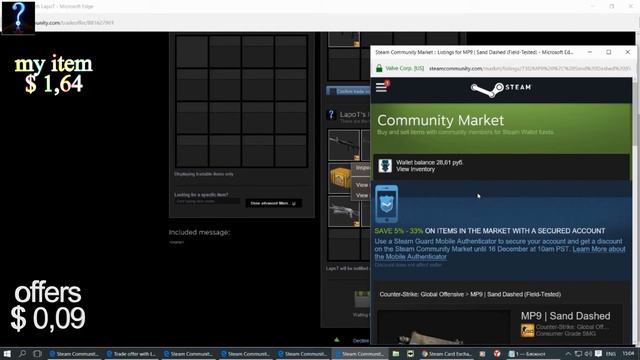Viewport: 640px width, 360px height.
Task: Open the View Inventory link
Action: point(415,169)
